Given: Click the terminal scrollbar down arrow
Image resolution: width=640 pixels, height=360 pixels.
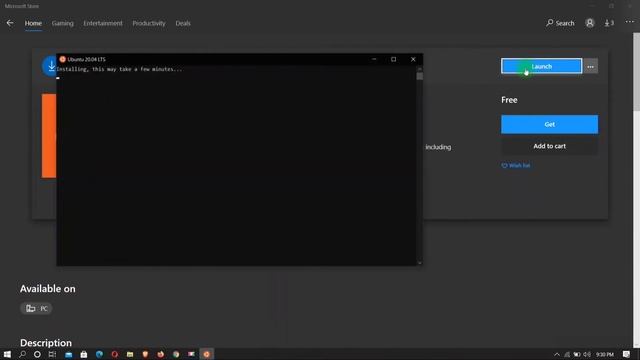Looking at the screenshot, I should (420, 263).
